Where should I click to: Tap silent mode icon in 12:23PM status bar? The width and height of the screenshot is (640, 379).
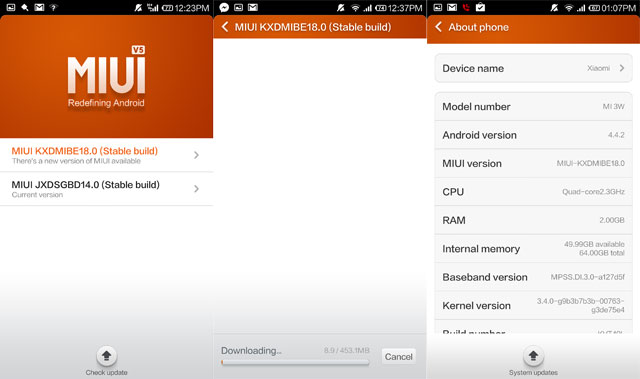(x=138, y=8)
